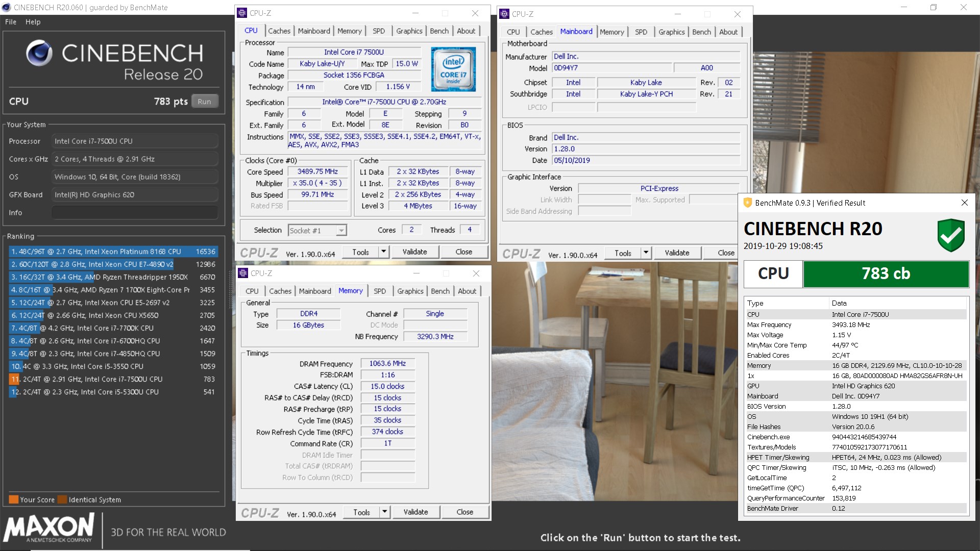Close the CPU-Z Mainboard window via X
Viewport: 980px width, 551px height.
pos(737,14)
